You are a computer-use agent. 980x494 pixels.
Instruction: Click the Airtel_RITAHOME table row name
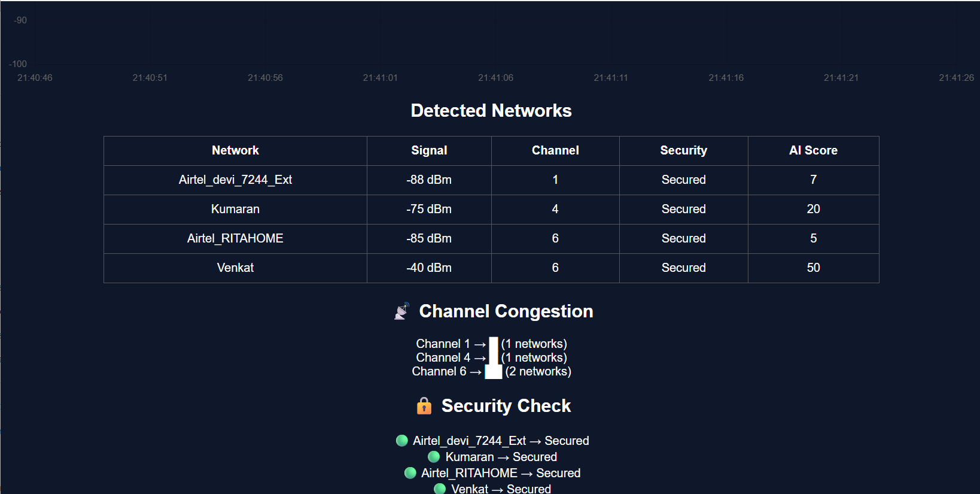pos(235,238)
